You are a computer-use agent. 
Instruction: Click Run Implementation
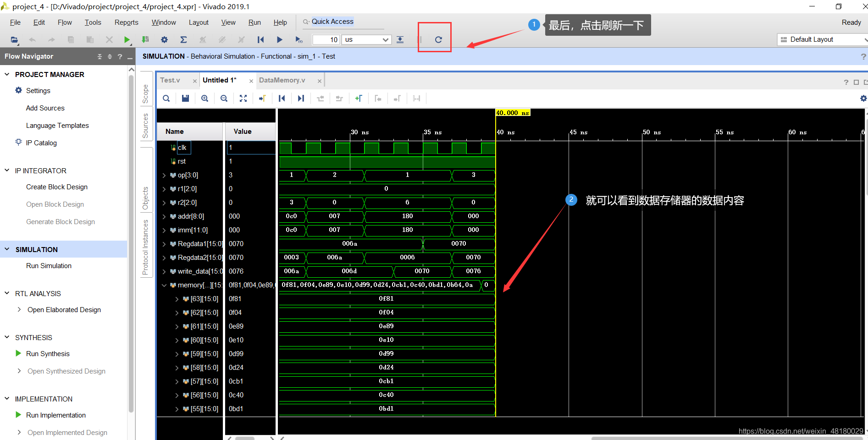click(56, 415)
